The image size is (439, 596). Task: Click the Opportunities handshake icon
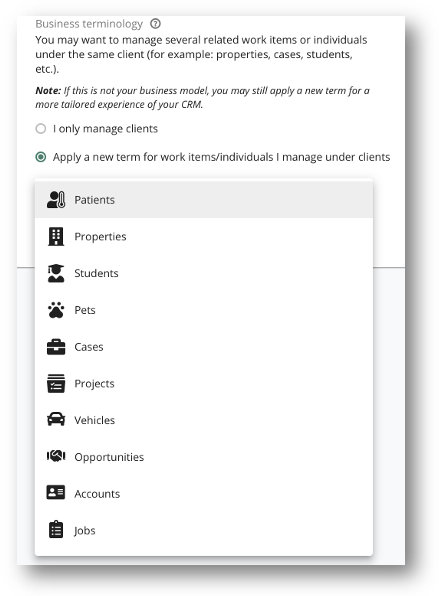click(x=56, y=456)
